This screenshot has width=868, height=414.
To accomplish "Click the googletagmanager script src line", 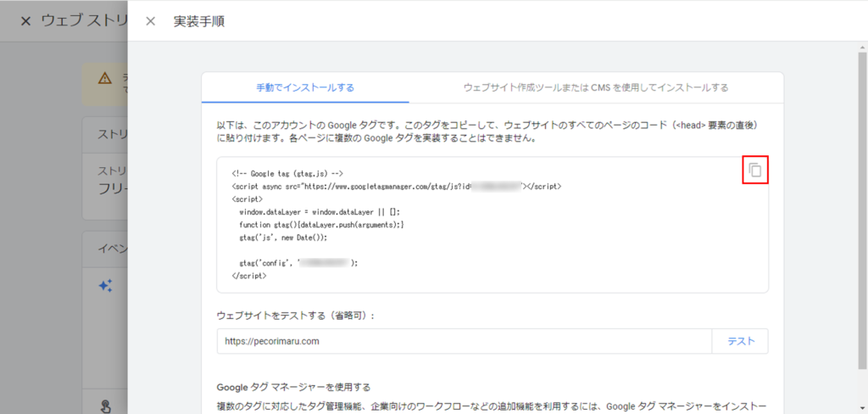I will (395, 185).
